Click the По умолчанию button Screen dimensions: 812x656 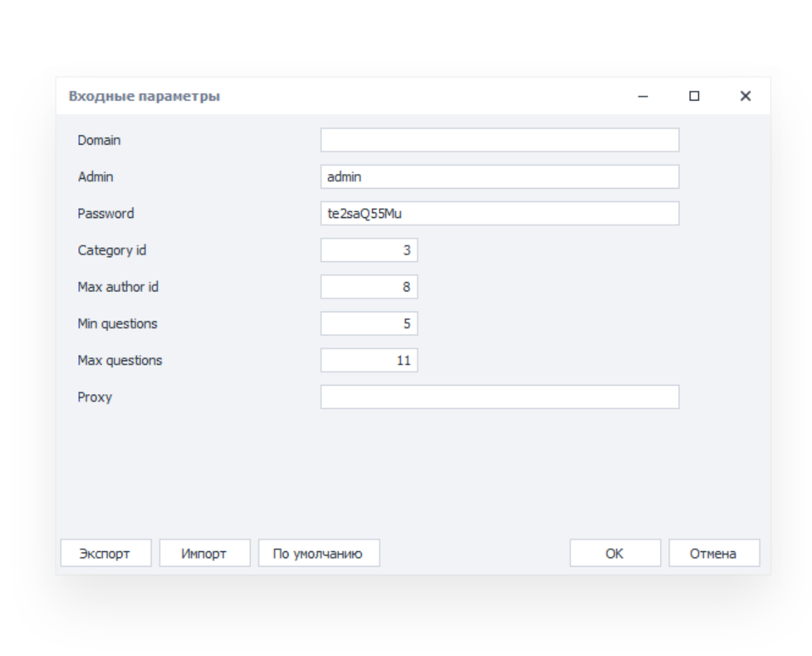pos(319,553)
